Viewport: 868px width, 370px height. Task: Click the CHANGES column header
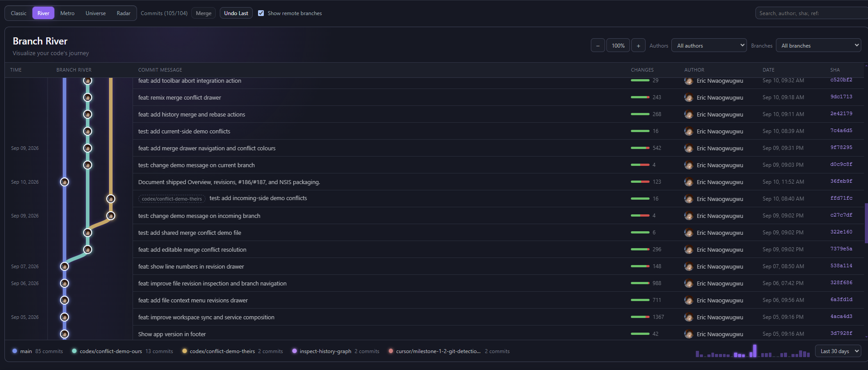coord(642,70)
